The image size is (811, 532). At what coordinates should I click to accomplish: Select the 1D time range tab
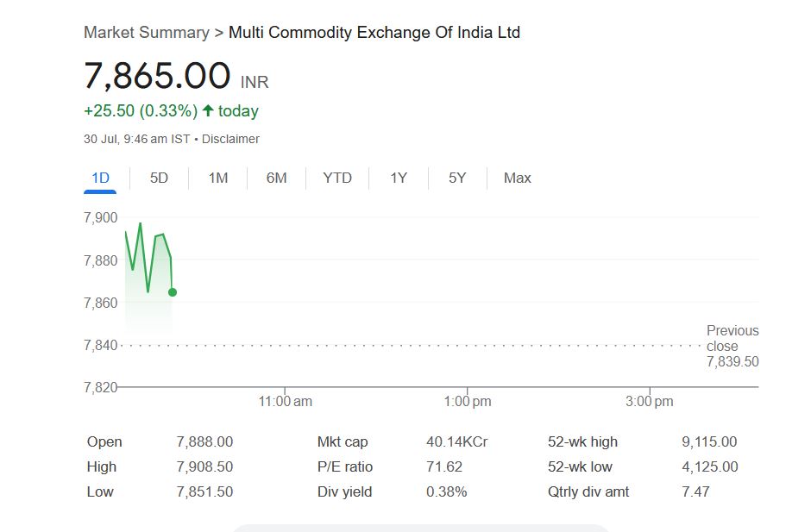click(x=101, y=178)
